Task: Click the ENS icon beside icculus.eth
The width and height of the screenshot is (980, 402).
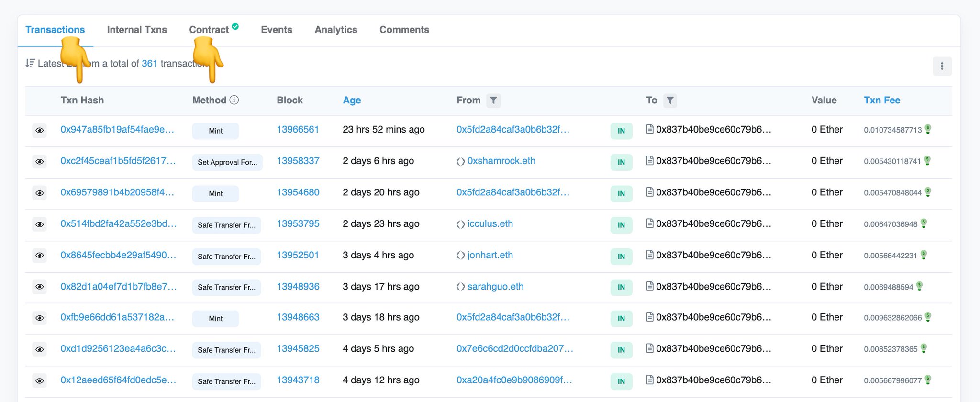Action: point(460,224)
